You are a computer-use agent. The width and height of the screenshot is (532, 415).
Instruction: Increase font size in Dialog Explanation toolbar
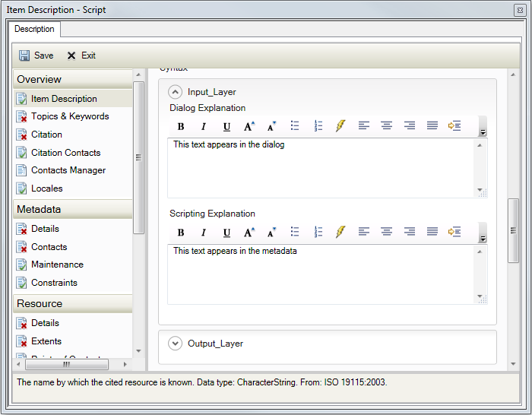coord(249,126)
